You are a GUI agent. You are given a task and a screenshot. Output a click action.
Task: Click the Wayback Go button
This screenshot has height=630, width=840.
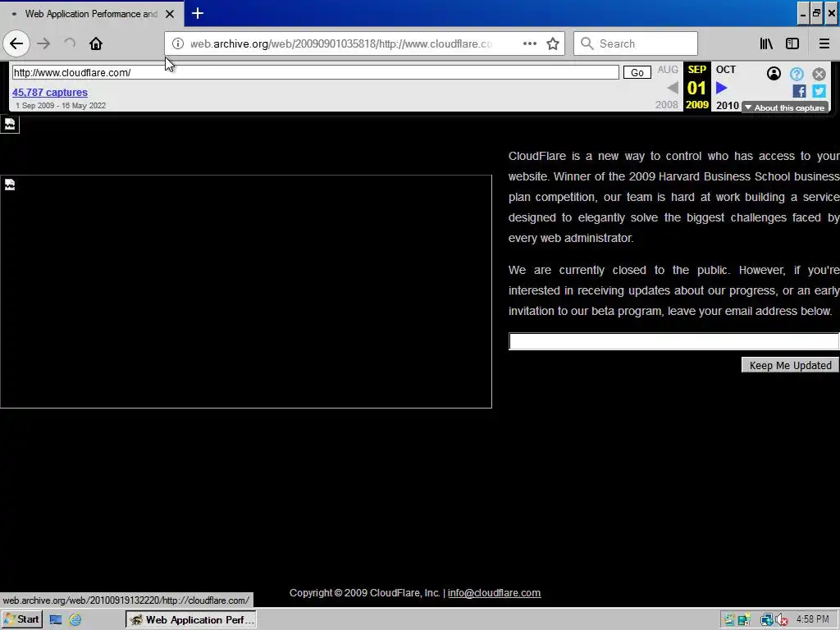tap(637, 72)
